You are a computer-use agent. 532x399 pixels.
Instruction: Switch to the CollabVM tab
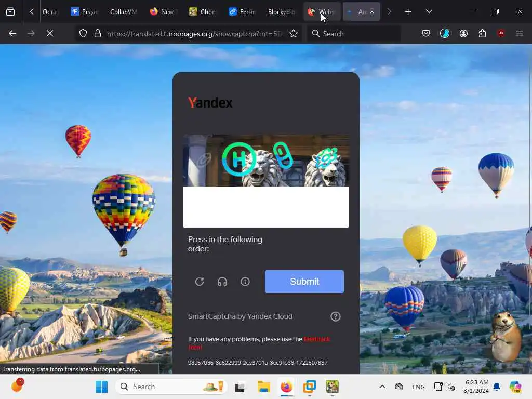(x=123, y=12)
